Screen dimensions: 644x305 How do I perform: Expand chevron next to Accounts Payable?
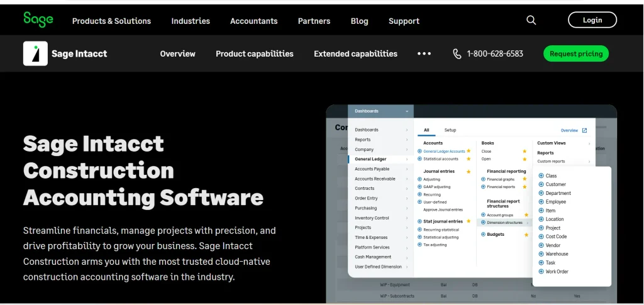(x=407, y=169)
